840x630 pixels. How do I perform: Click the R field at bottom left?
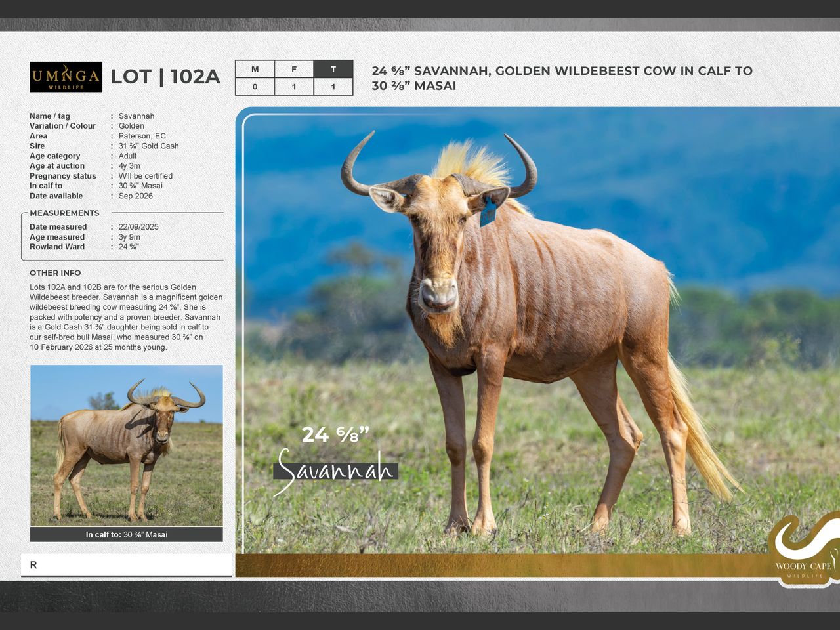(126, 565)
